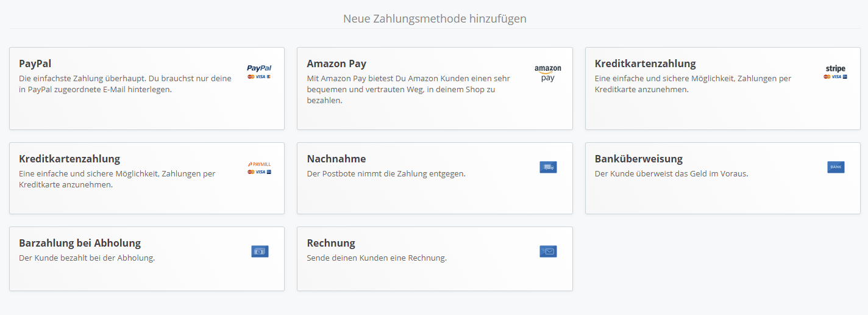Select the PayPal heading
Screen dimensions: 868x315
(x=35, y=63)
